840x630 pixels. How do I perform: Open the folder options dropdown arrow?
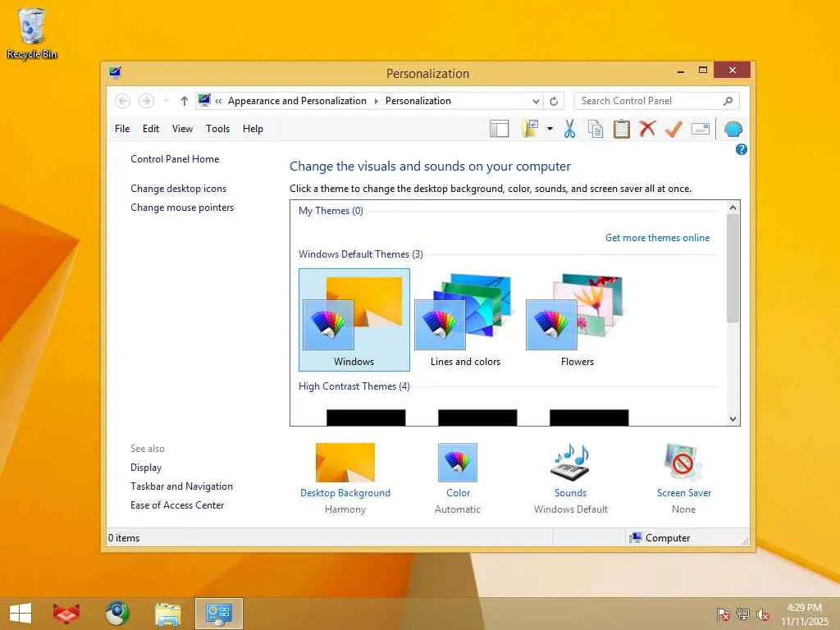point(550,129)
